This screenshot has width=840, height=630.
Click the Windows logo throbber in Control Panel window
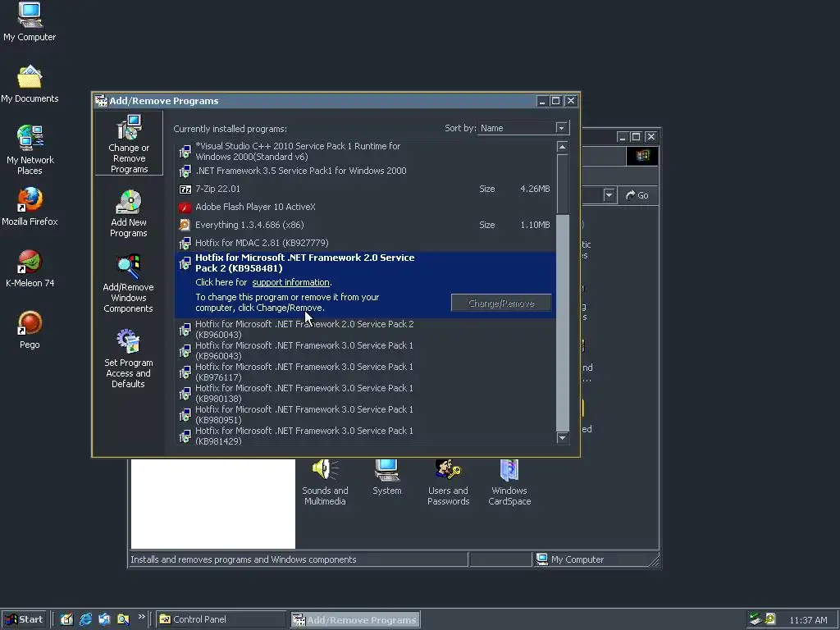642,156
